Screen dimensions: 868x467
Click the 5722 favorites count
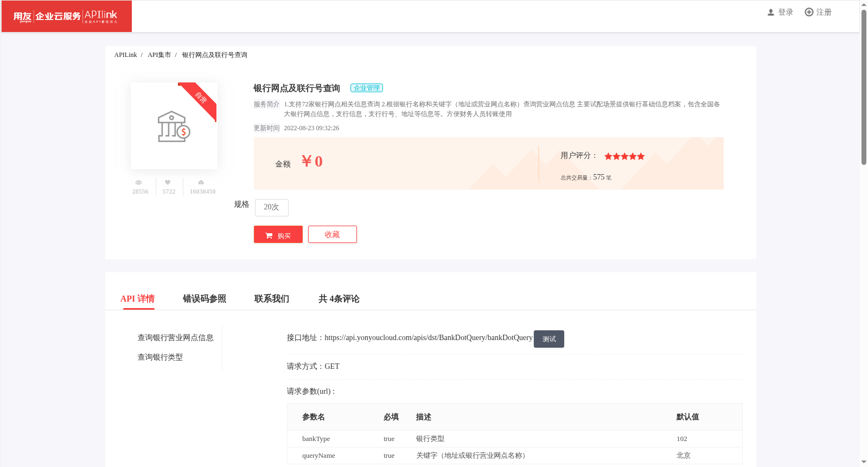click(x=169, y=192)
